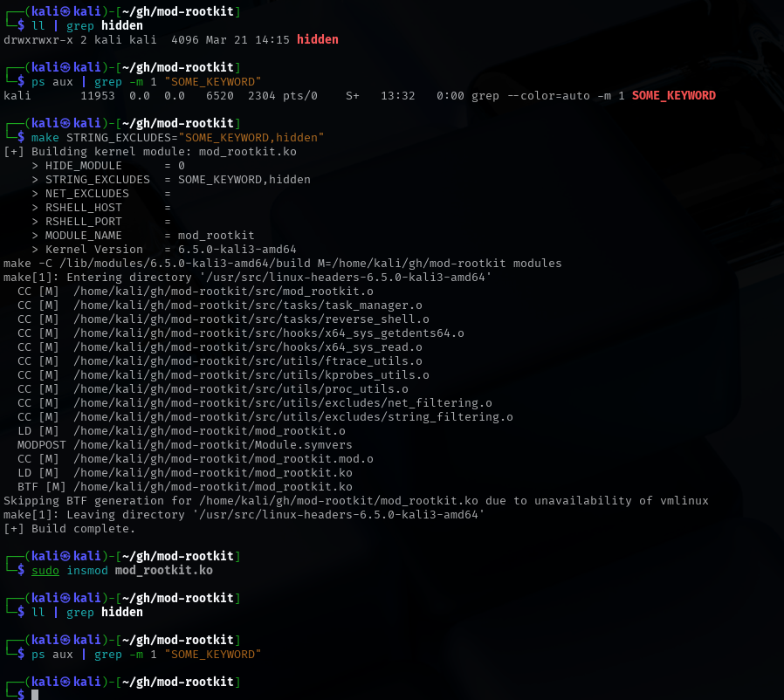This screenshot has width=784, height=700.
Task: Click the 'make -C /lib/modules' command line
Action: pyautogui.click(x=283, y=264)
